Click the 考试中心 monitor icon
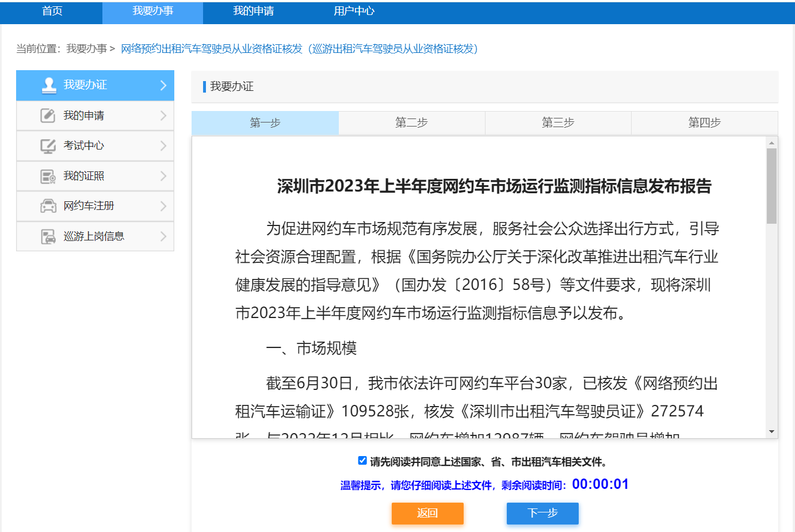 coord(48,146)
